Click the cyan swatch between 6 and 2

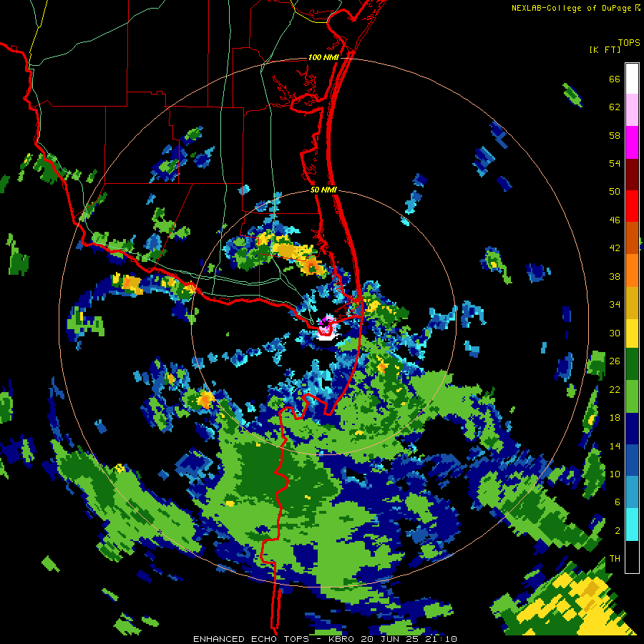tap(632, 525)
